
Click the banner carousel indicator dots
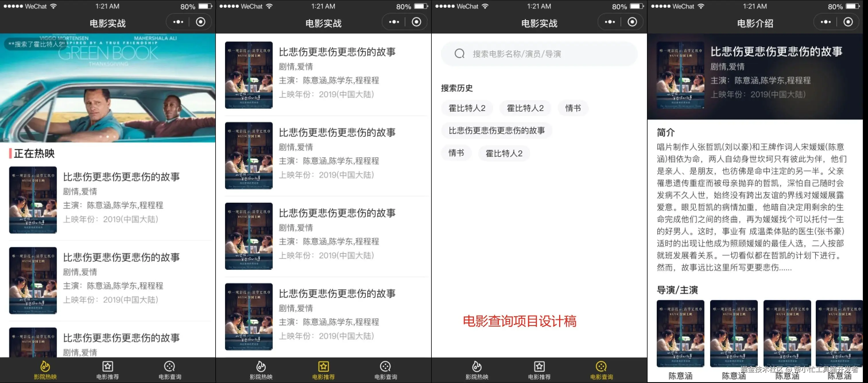click(x=107, y=137)
